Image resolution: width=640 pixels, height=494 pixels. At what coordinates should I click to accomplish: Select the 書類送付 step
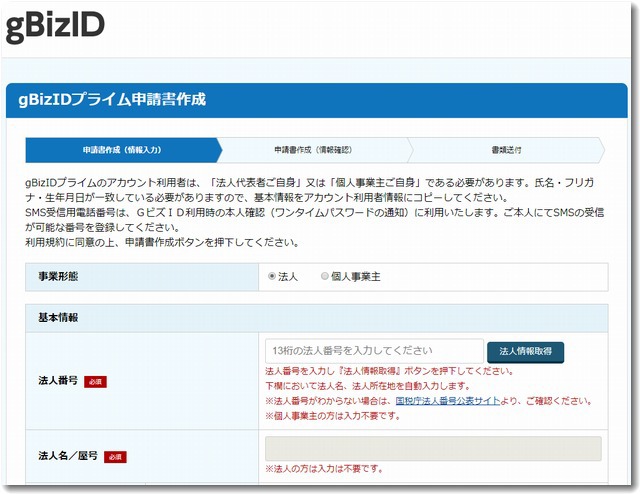(x=506, y=150)
